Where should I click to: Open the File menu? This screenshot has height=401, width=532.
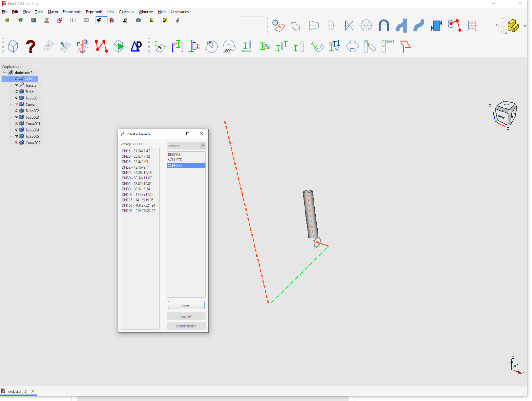[5, 12]
